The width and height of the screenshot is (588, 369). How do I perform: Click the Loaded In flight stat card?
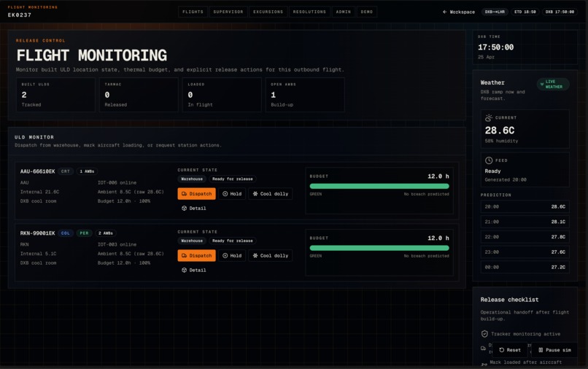point(222,95)
